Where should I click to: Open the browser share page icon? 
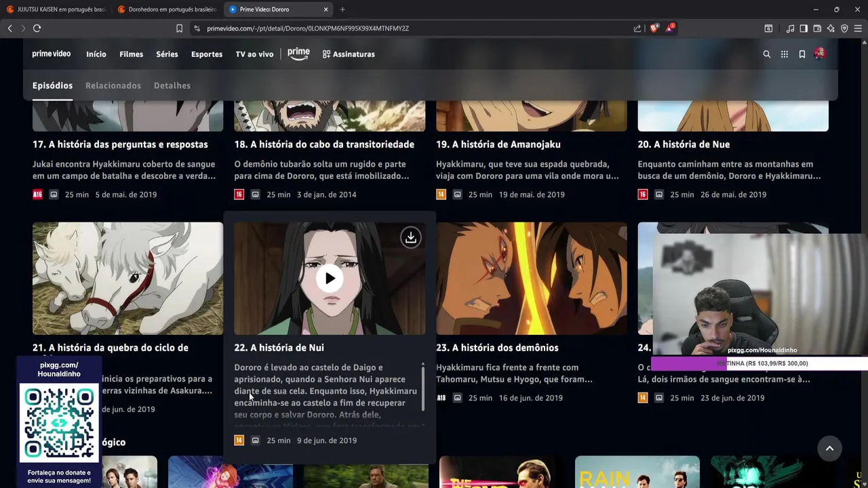(x=637, y=28)
